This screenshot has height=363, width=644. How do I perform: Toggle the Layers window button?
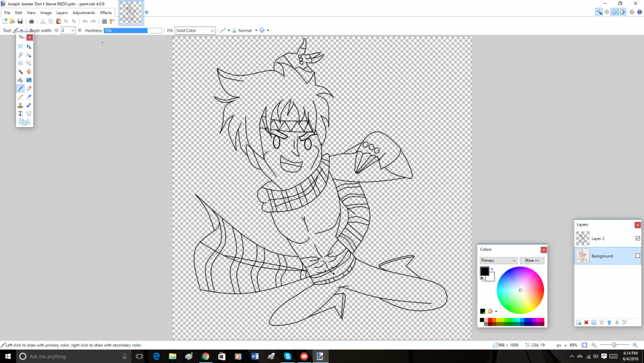(x=614, y=12)
